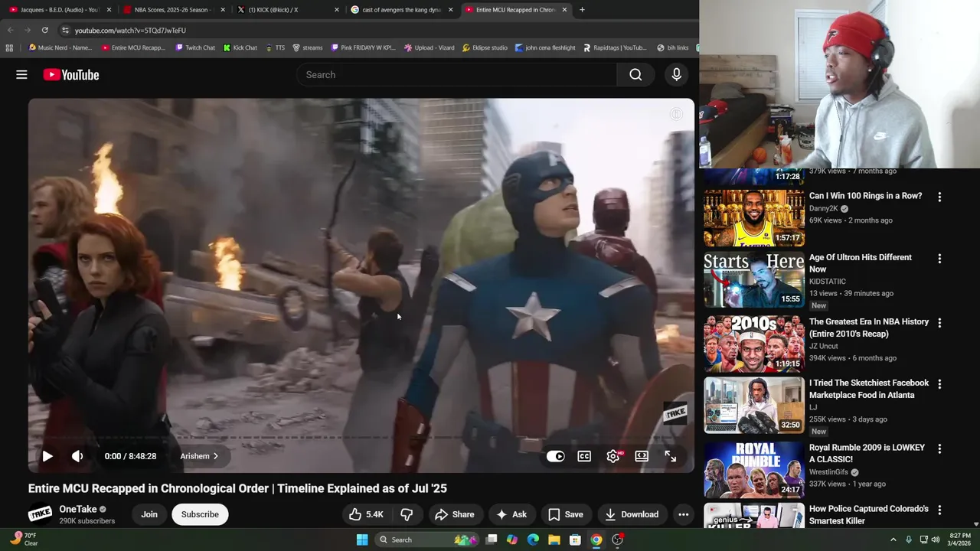Open Greatest Era In NBA History title
The height and width of the screenshot is (551, 980).
click(x=869, y=328)
